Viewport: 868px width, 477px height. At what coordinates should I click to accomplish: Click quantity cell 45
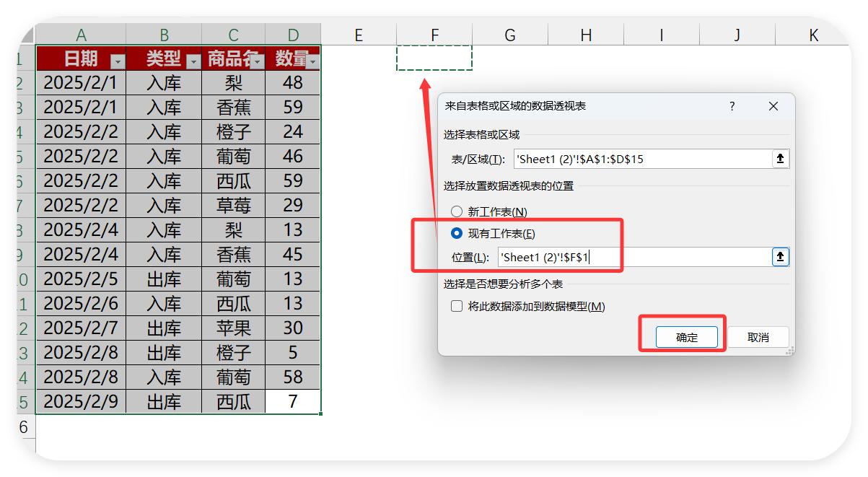point(293,254)
